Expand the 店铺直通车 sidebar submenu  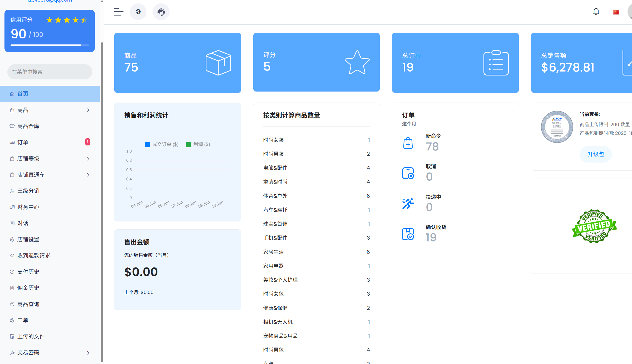tap(88, 175)
